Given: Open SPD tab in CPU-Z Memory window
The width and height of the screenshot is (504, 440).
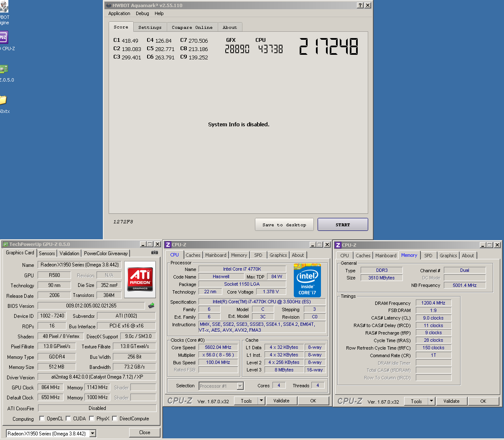Looking at the screenshot, I should click(x=428, y=256).
